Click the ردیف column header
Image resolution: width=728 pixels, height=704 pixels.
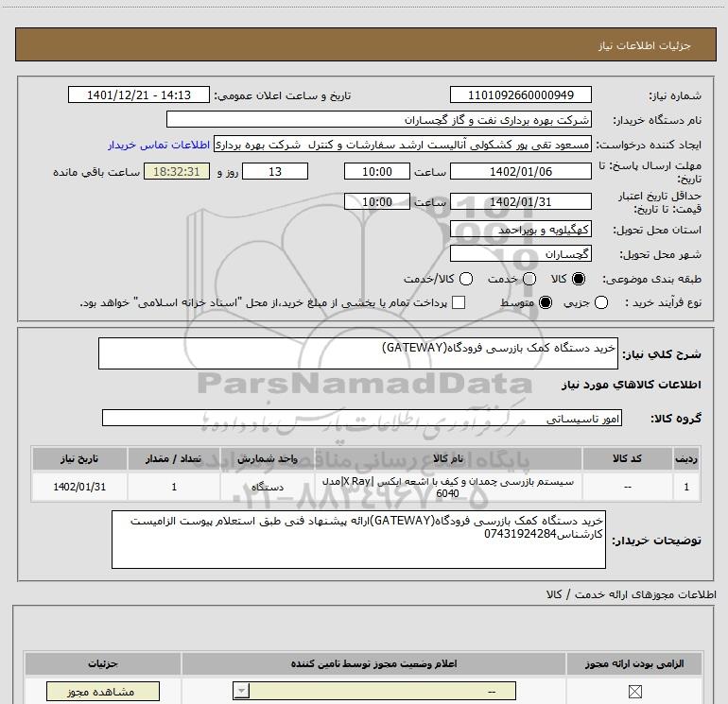pyautogui.click(x=686, y=458)
